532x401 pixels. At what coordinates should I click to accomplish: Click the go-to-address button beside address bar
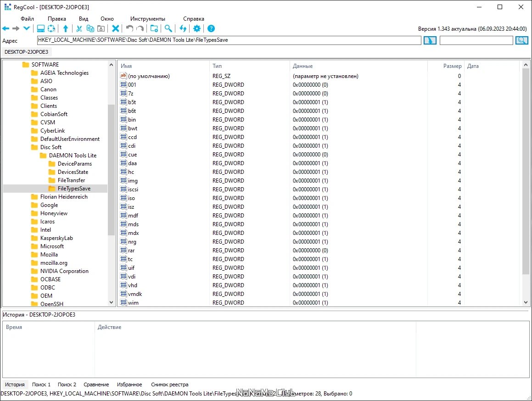click(x=430, y=40)
